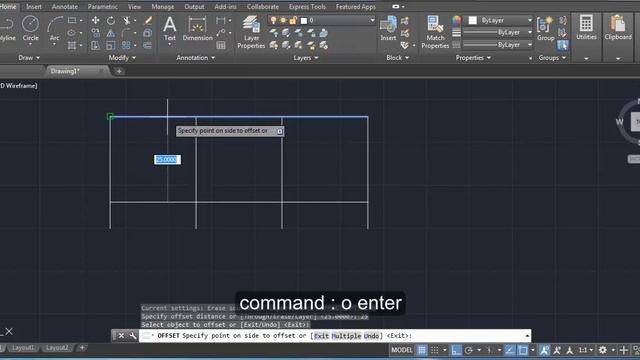Image resolution: width=640 pixels, height=360 pixels.
Task: Toggle snap mode in status bar
Action: (435, 350)
